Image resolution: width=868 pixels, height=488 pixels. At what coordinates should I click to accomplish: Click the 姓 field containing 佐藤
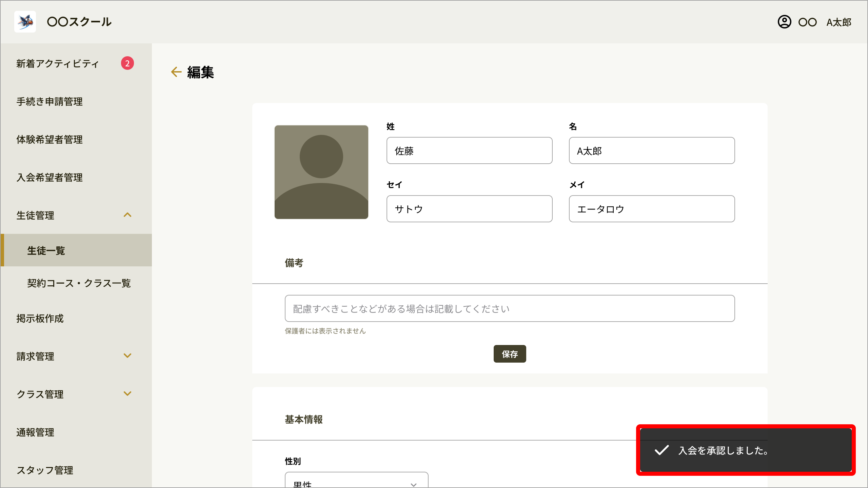[469, 150]
